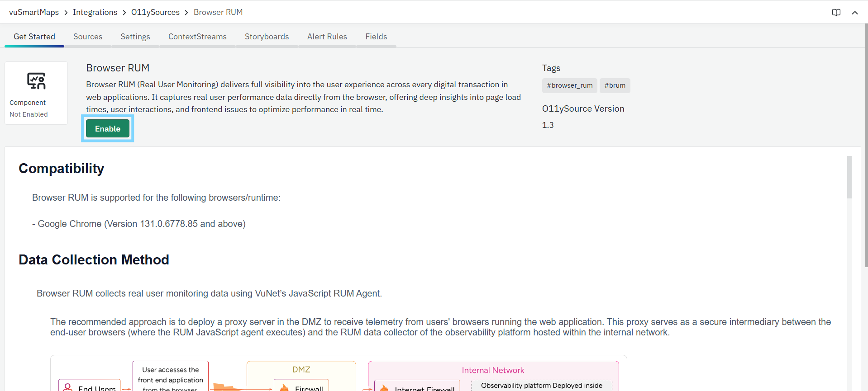Viewport: 868px width, 391px height.
Task: Navigate to vuSmartMaps in the breadcrumb
Action: click(34, 12)
